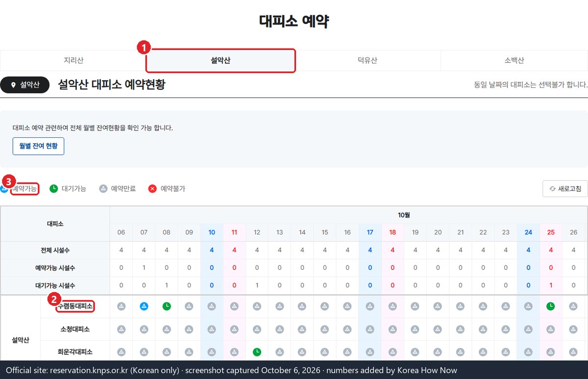This screenshot has height=379, width=588.
Task: Click the 설악산 group cell in the table
Action: click(x=21, y=340)
